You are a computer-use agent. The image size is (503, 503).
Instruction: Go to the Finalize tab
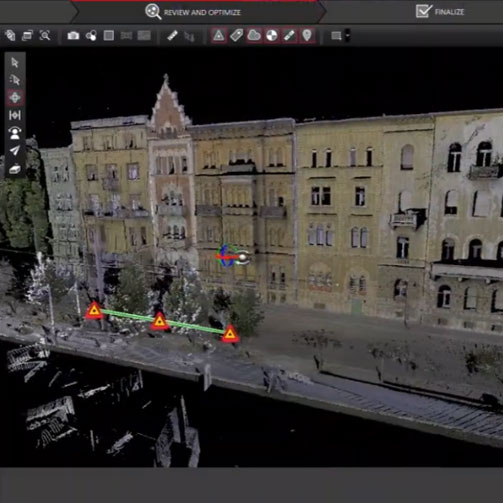[440, 12]
